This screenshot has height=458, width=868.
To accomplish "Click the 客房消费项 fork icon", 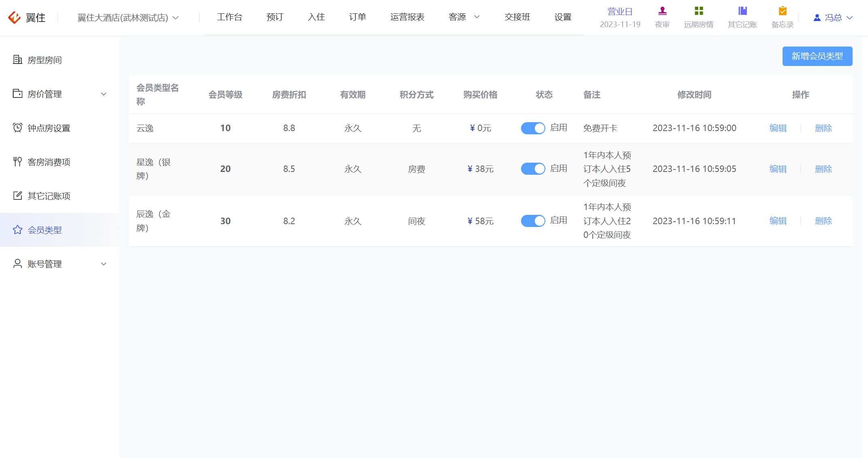I will (x=17, y=162).
